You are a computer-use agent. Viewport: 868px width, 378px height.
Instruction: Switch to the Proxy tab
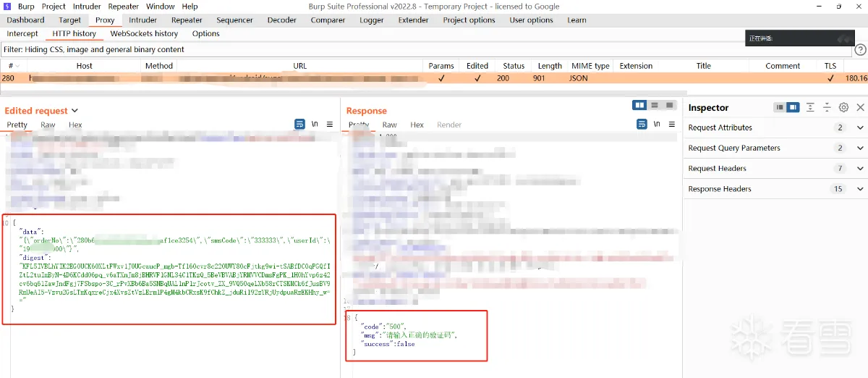[x=105, y=20]
